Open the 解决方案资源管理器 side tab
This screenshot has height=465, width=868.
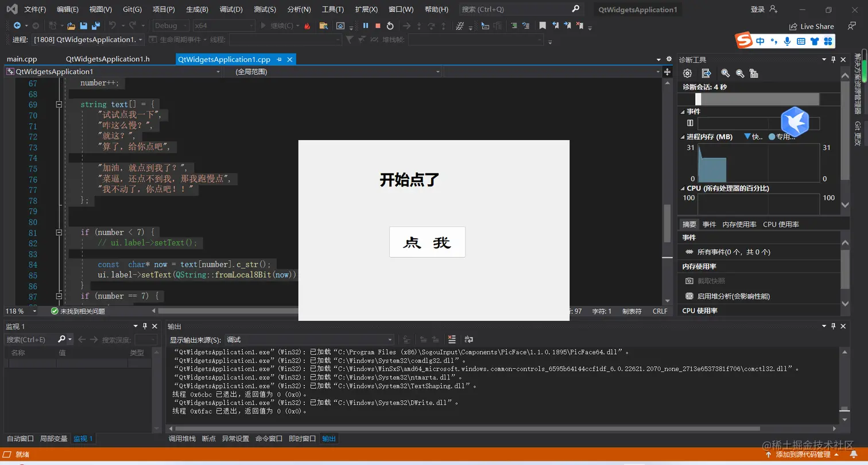858,84
